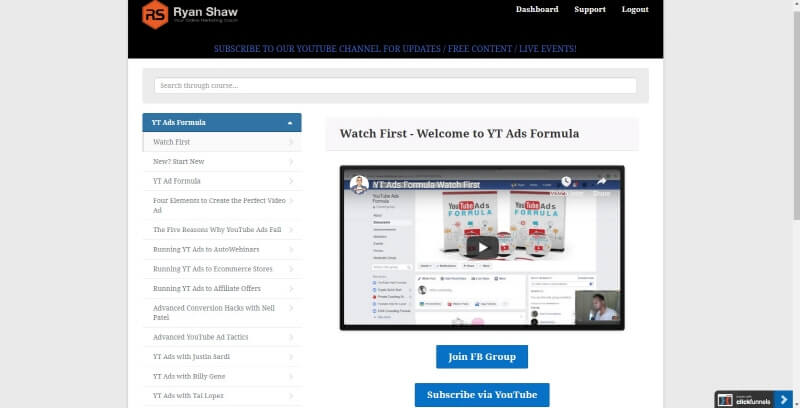Open the Support menu item
Viewport: 800px width, 408px height.
590,9
